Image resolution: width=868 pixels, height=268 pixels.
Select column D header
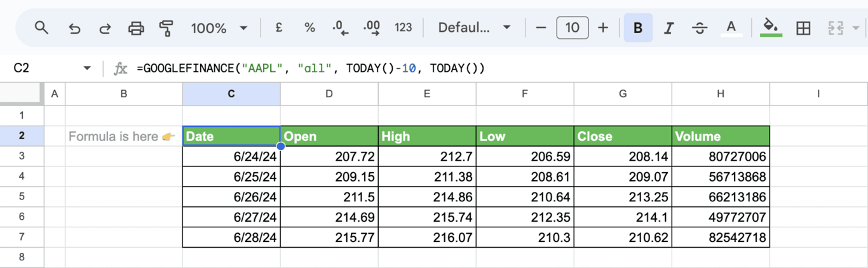329,94
